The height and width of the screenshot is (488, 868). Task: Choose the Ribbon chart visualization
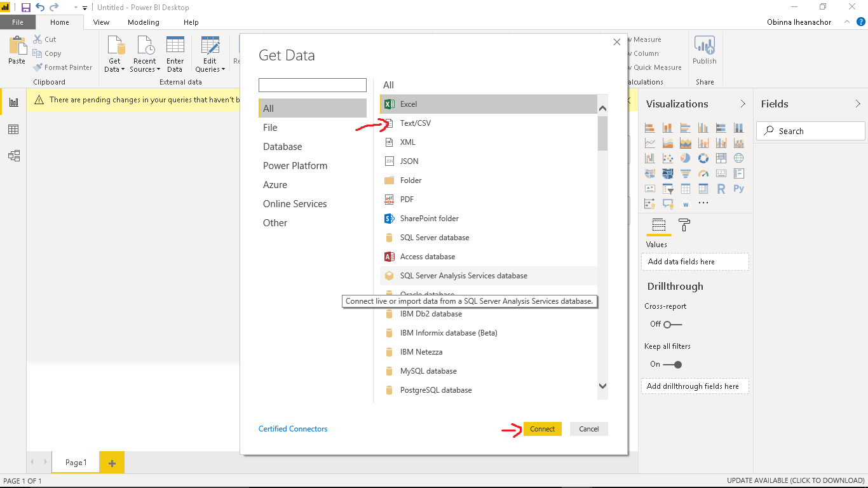coord(738,143)
